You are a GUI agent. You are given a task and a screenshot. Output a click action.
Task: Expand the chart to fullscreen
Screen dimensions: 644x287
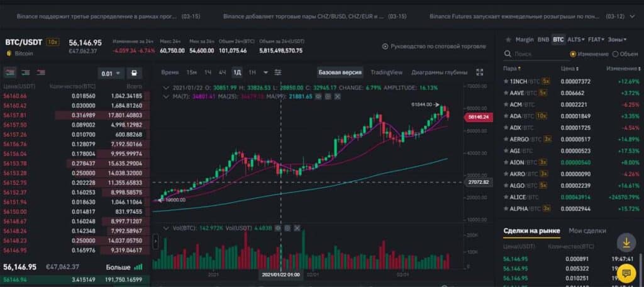(x=479, y=72)
